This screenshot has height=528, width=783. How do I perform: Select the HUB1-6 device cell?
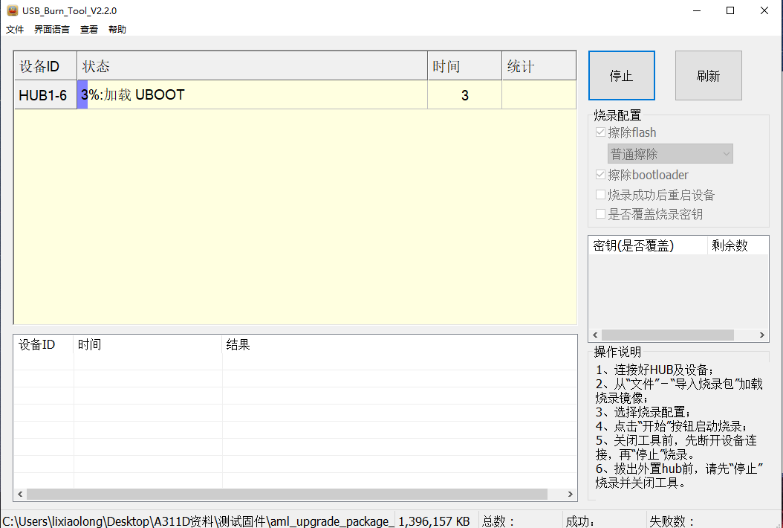point(45,95)
